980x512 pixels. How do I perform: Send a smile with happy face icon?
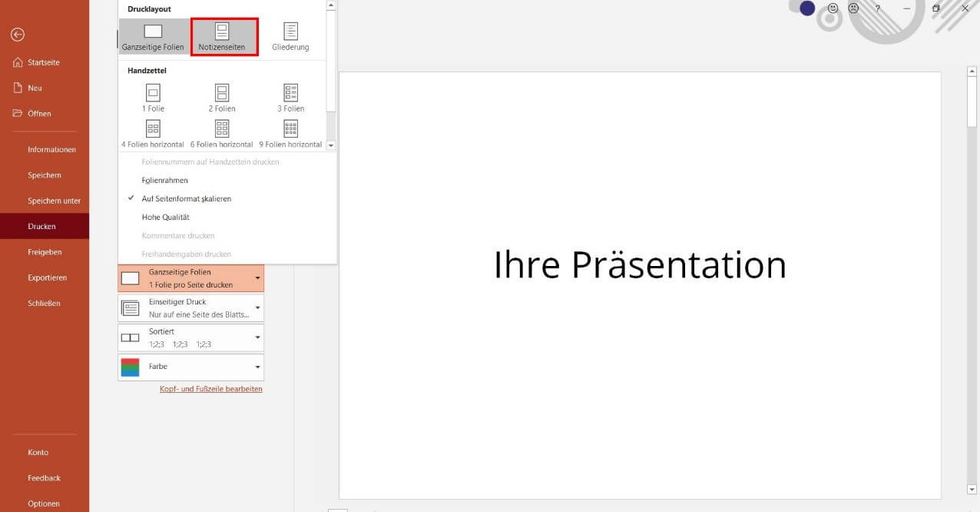click(833, 8)
